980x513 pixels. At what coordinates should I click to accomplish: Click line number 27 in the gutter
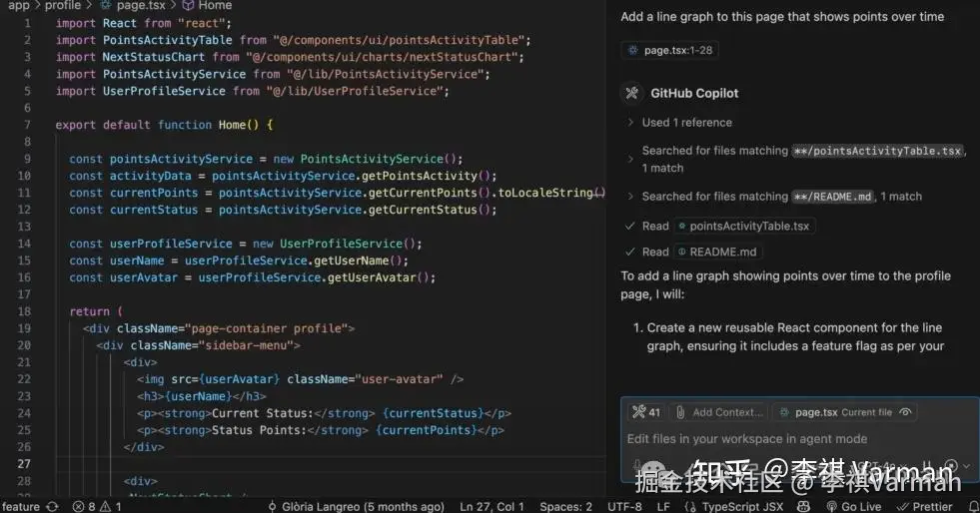(24, 464)
